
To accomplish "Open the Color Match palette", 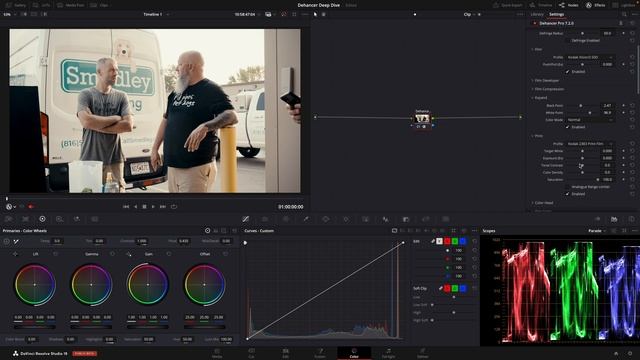I will pyautogui.click(x=25, y=219).
